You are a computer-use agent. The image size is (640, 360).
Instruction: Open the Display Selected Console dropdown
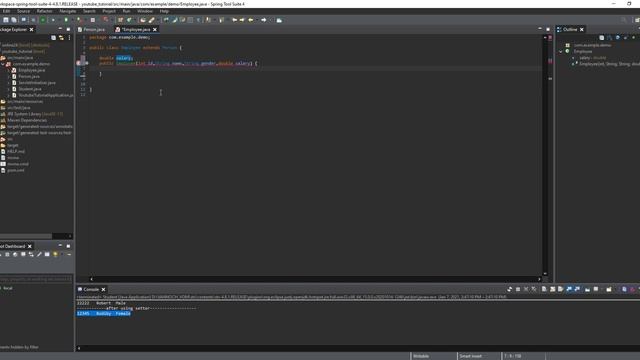(x=601, y=289)
